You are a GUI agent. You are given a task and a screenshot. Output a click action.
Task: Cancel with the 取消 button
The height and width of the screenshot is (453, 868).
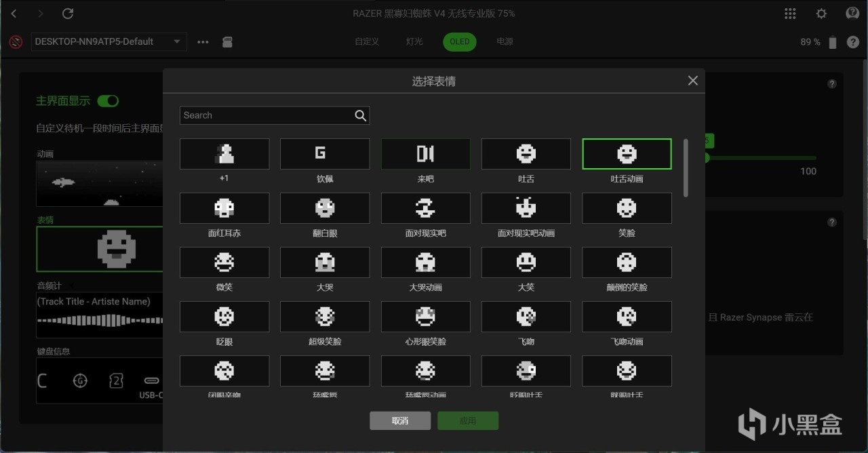tap(400, 420)
